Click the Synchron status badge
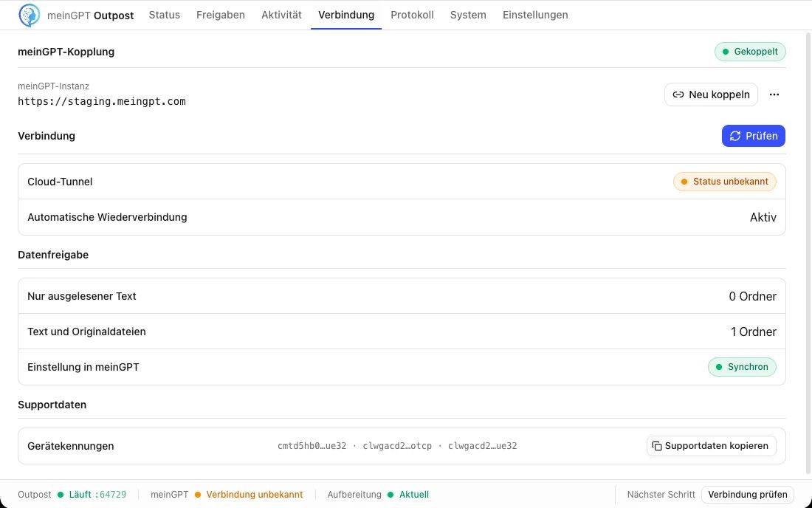The height and width of the screenshot is (508, 812). 742,367
